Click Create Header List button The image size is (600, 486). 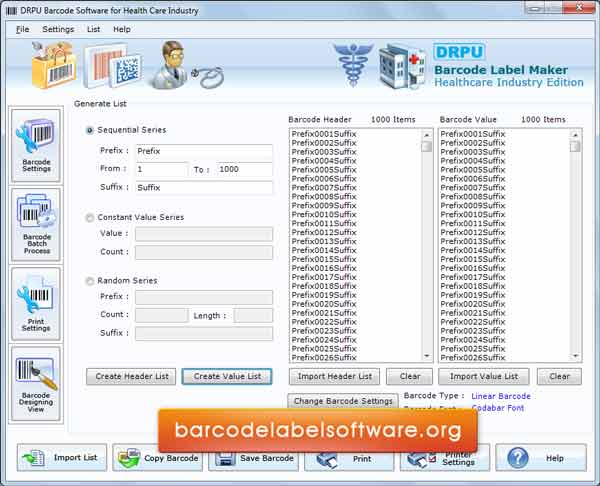[x=131, y=377]
